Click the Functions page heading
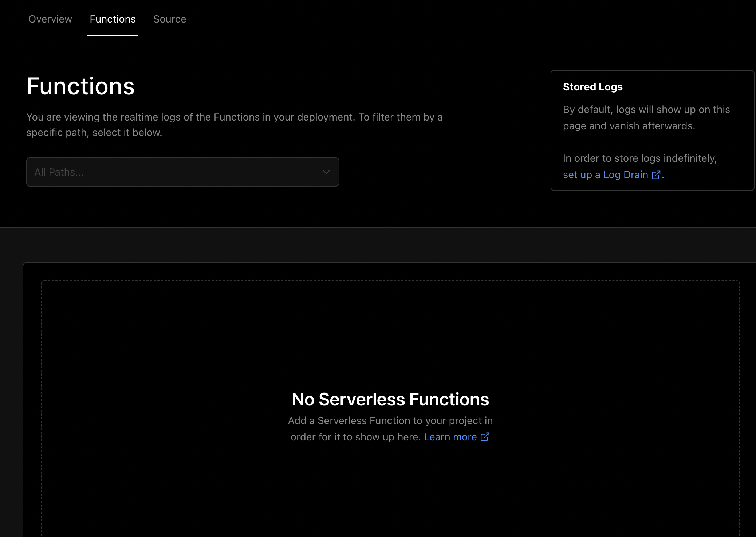 pos(80,86)
